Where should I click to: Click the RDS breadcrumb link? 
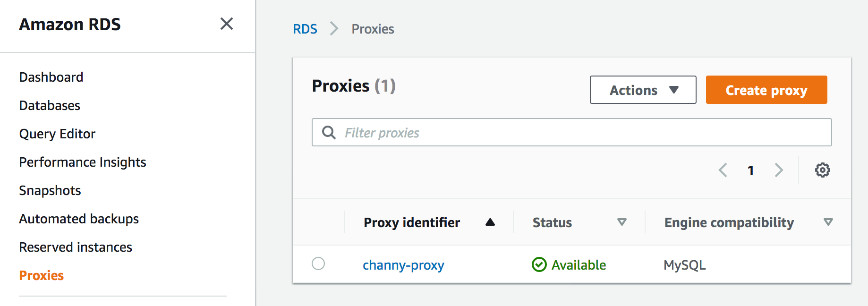[x=305, y=29]
